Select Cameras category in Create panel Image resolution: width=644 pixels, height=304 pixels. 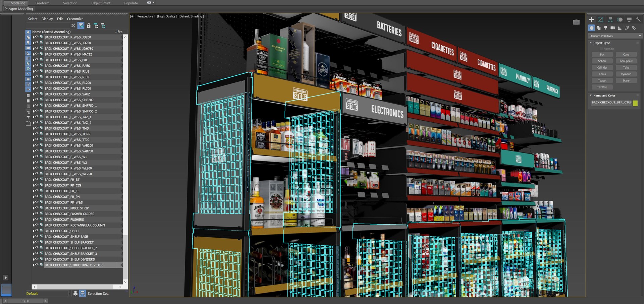click(613, 28)
